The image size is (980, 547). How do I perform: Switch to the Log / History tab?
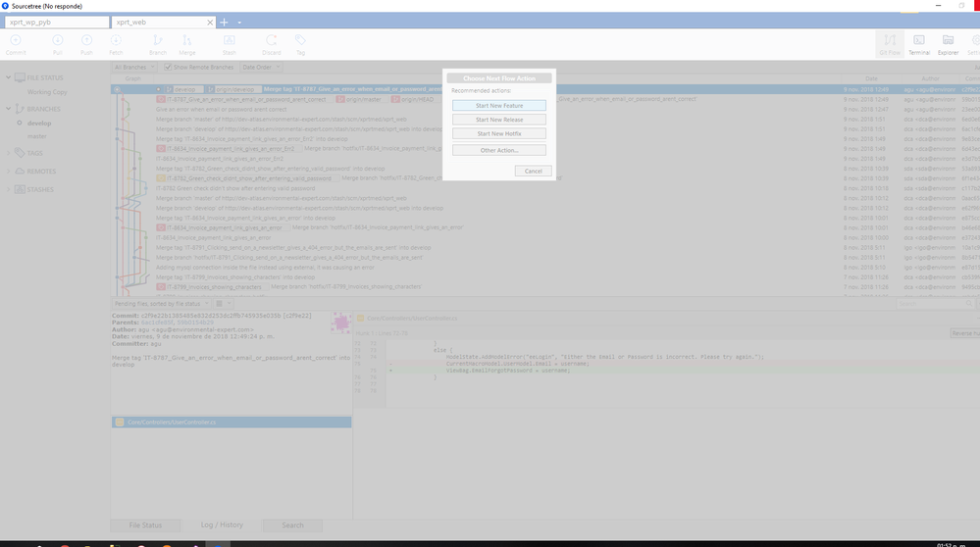[222, 525]
